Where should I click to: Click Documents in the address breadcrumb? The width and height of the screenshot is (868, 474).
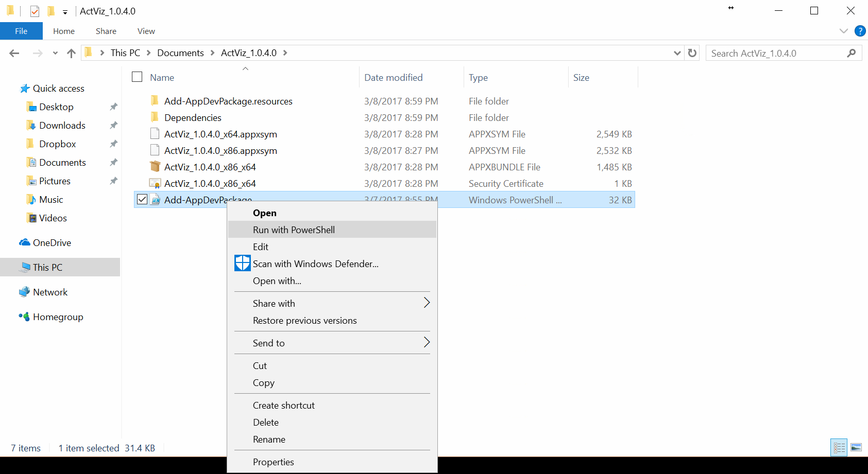[x=180, y=53]
